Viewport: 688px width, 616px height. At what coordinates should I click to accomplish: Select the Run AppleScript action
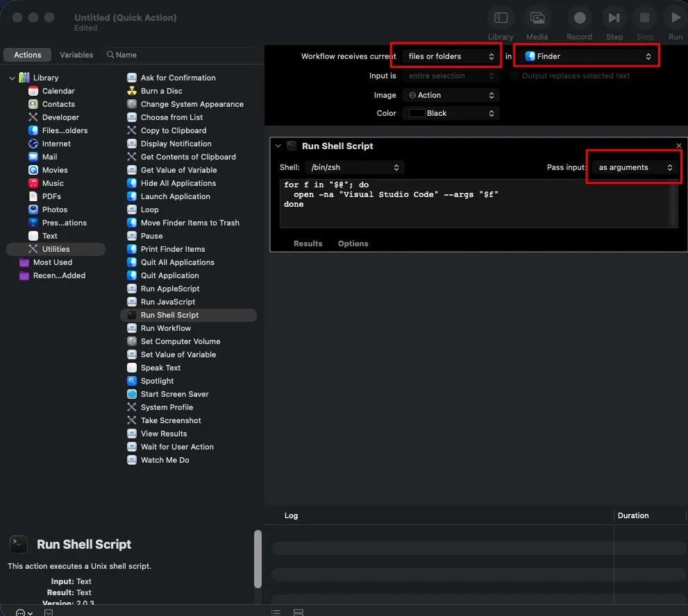point(170,288)
